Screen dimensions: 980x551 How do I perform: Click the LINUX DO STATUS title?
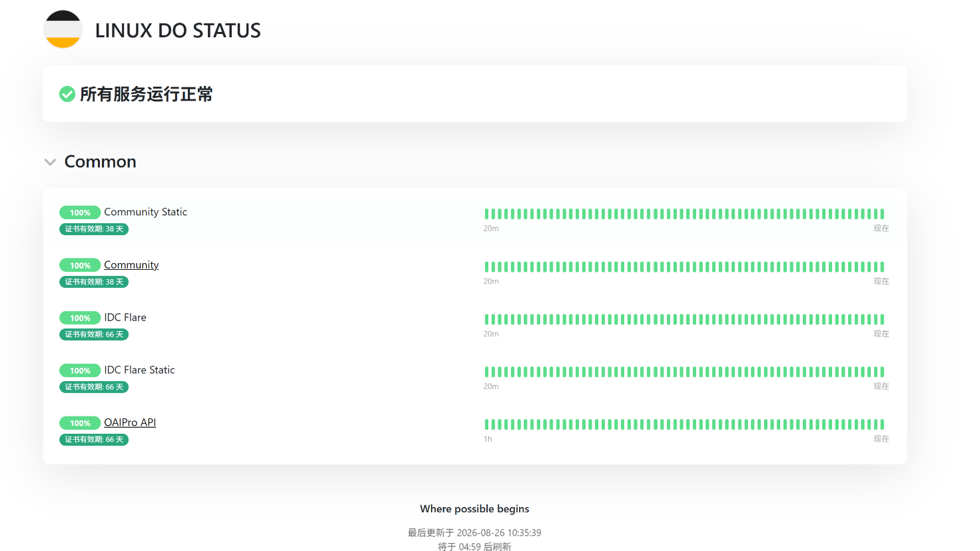[x=178, y=31]
